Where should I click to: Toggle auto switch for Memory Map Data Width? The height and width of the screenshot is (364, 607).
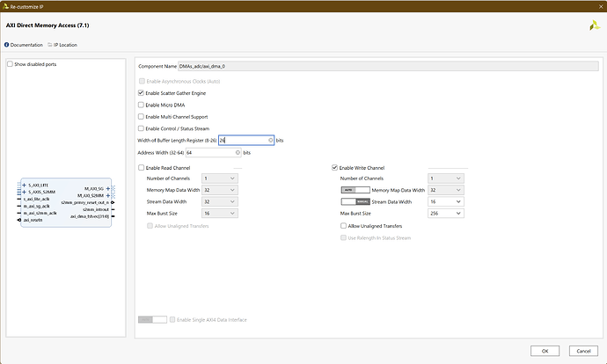coord(355,190)
